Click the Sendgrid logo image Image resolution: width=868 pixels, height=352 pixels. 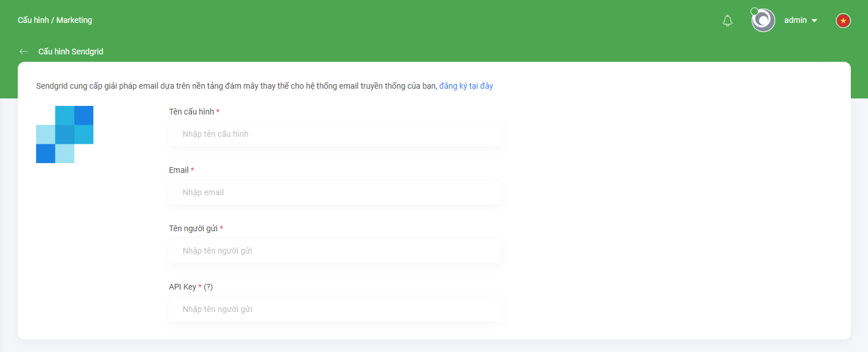(65, 135)
